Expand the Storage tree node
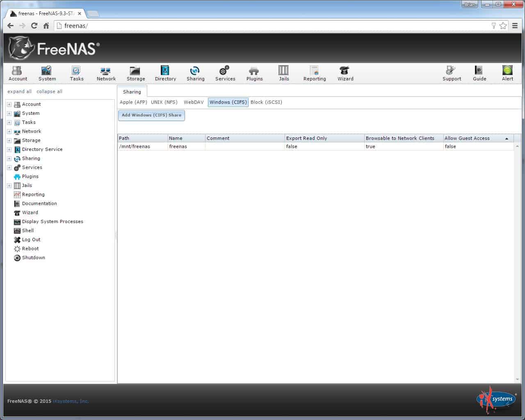 (9, 140)
